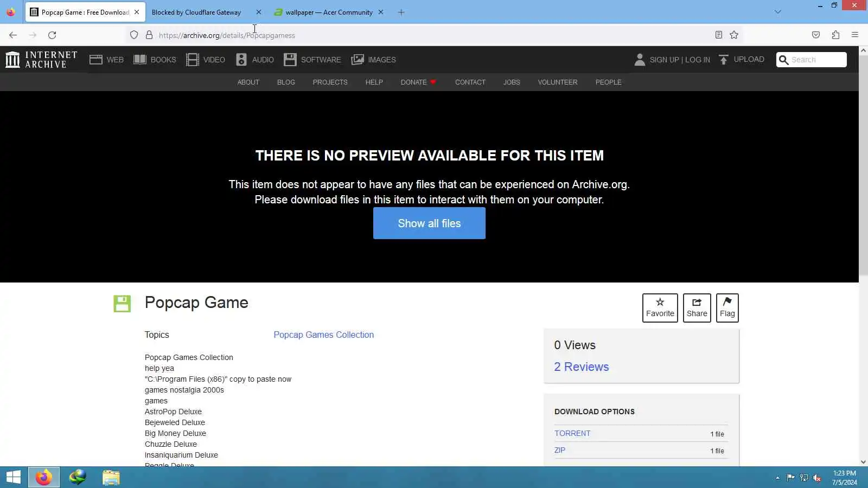Open File Explorer from the taskbar
Viewport: 868px width, 488px height.
(x=111, y=477)
